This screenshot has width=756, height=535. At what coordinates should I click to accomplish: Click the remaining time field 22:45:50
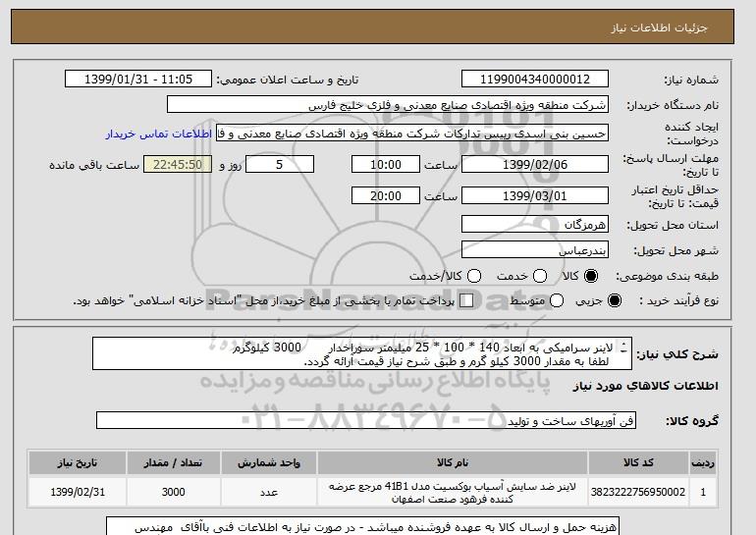pyautogui.click(x=178, y=164)
